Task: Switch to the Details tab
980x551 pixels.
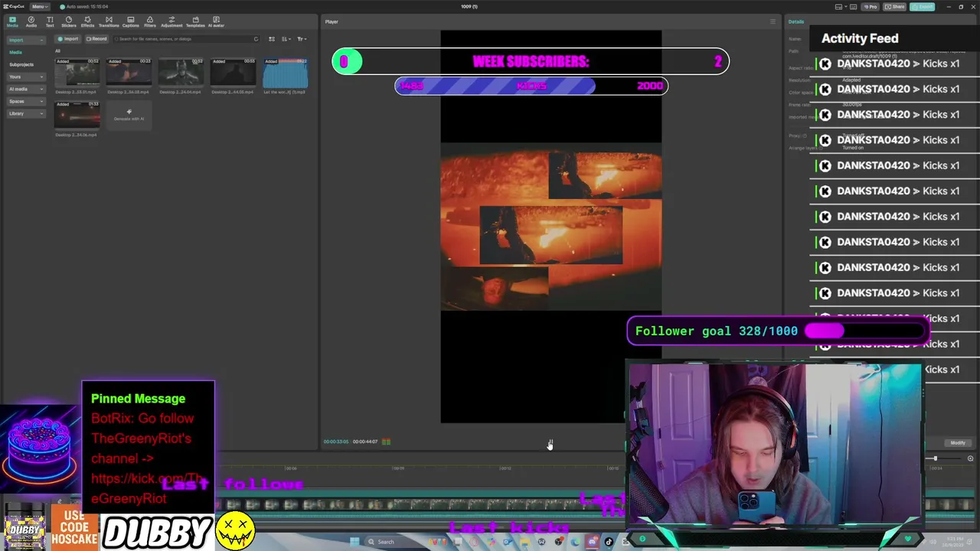Action: pos(796,21)
